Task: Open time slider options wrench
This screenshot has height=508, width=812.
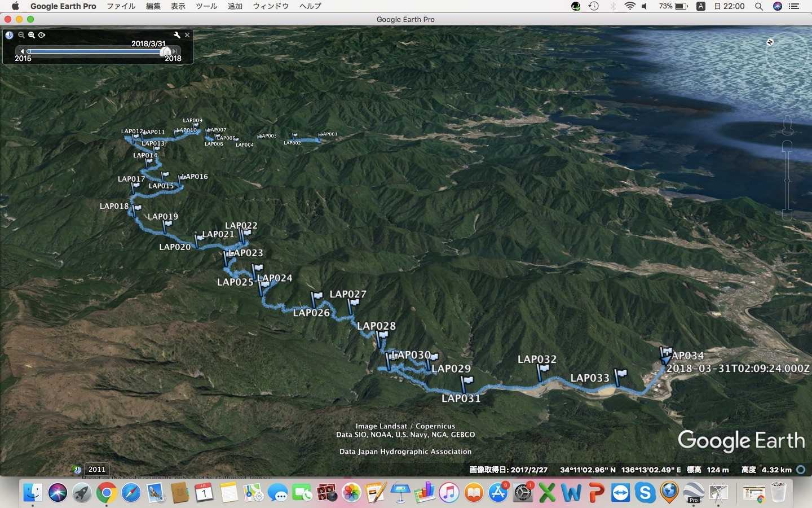Action: 176,35
